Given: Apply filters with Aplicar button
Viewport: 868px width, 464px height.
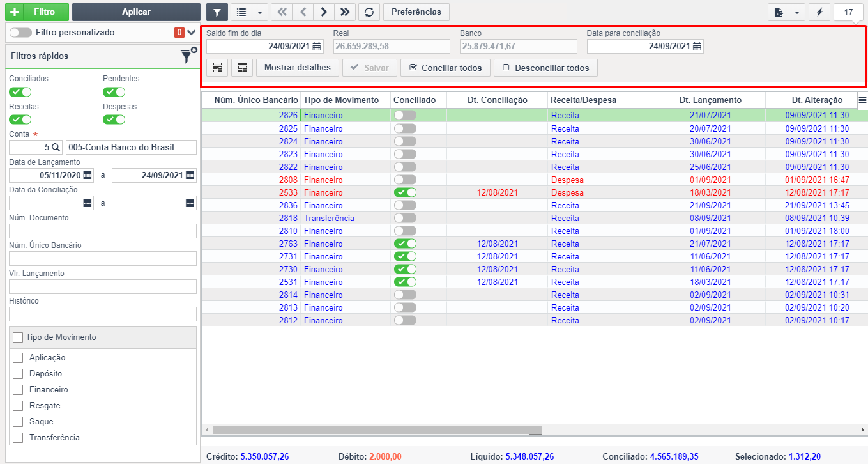Looking at the screenshot, I should point(136,12).
